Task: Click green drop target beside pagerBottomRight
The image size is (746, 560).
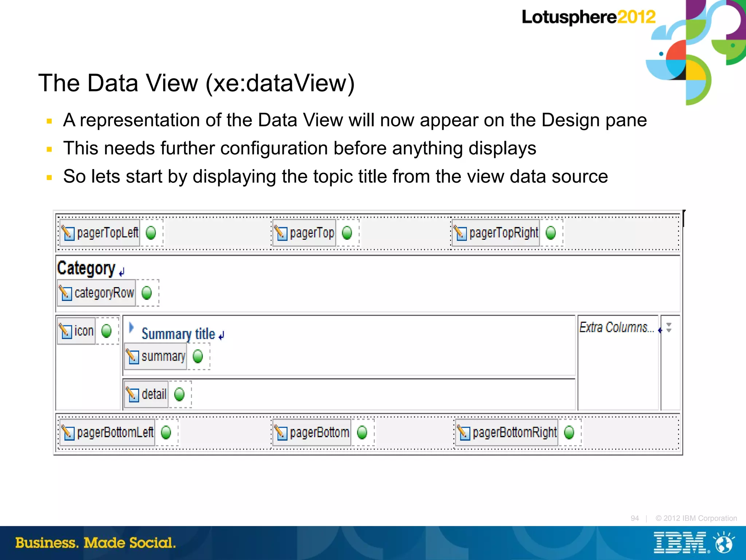Action: (569, 432)
